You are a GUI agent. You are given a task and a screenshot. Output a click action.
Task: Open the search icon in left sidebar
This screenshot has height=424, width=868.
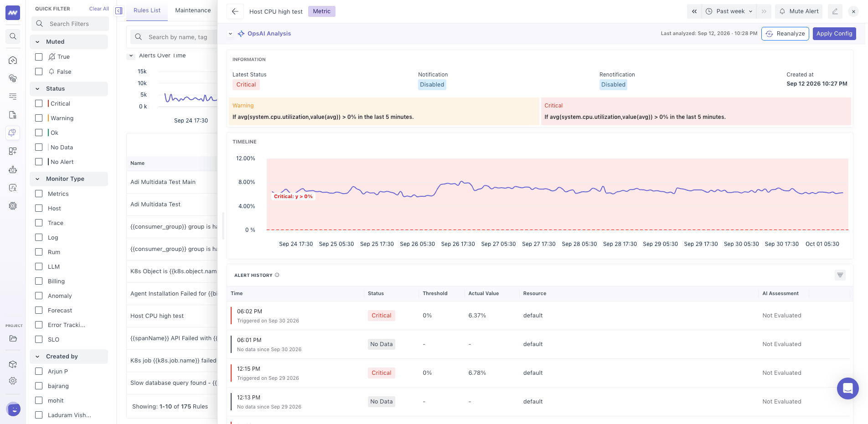click(x=13, y=36)
